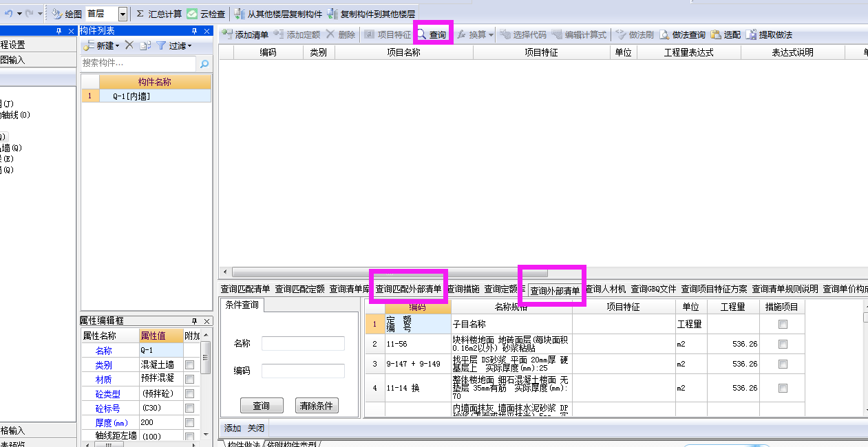Open the 换算 dropdown arrow
This screenshot has height=447, width=868.
pos(491,34)
